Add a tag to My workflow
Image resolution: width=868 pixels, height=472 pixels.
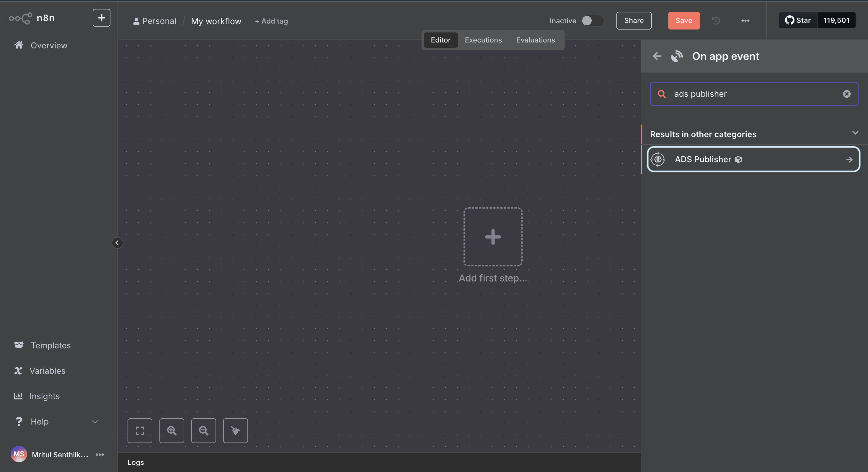click(x=271, y=21)
